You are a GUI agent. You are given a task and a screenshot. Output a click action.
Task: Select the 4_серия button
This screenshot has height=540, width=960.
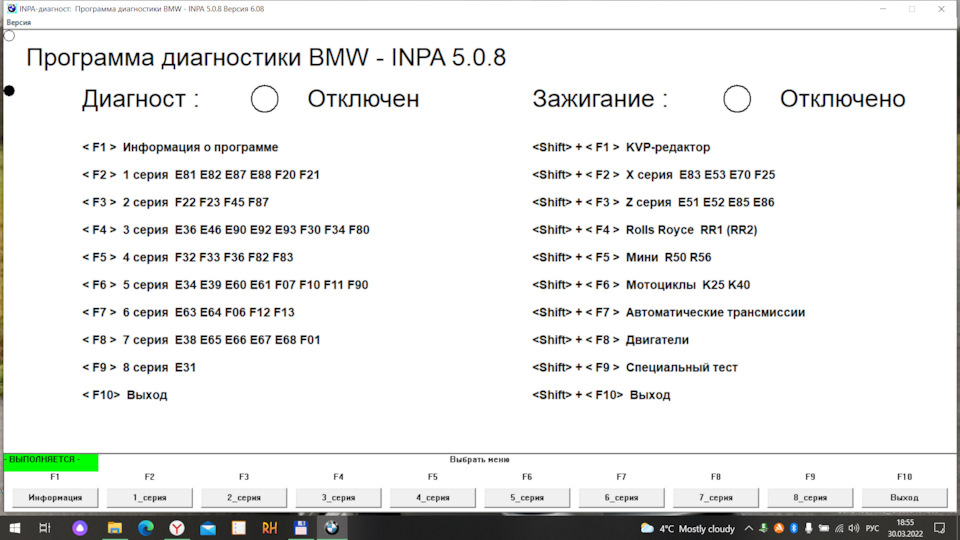tap(433, 498)
